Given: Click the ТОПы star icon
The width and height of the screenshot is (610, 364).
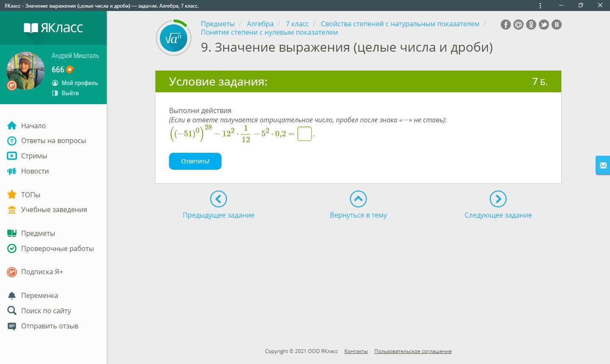Looking at the screenshot, I should (12, 195).
